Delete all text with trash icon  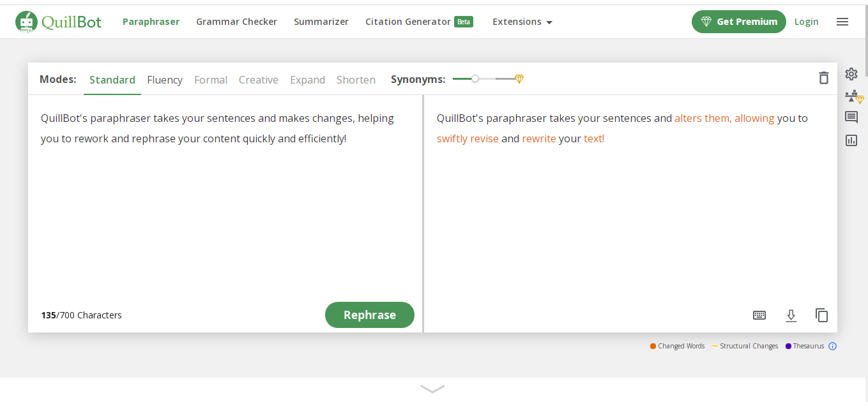pyautogui.click(x=823, y=78)
